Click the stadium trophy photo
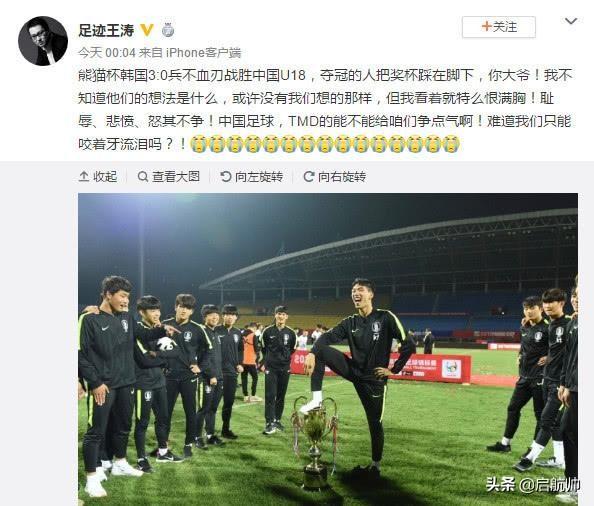This screenshot has height=506, width=594. pos(328,349)
